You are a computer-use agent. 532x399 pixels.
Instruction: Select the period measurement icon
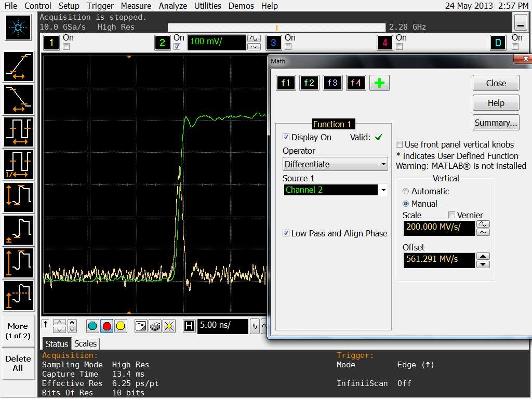tap(19, 132)
